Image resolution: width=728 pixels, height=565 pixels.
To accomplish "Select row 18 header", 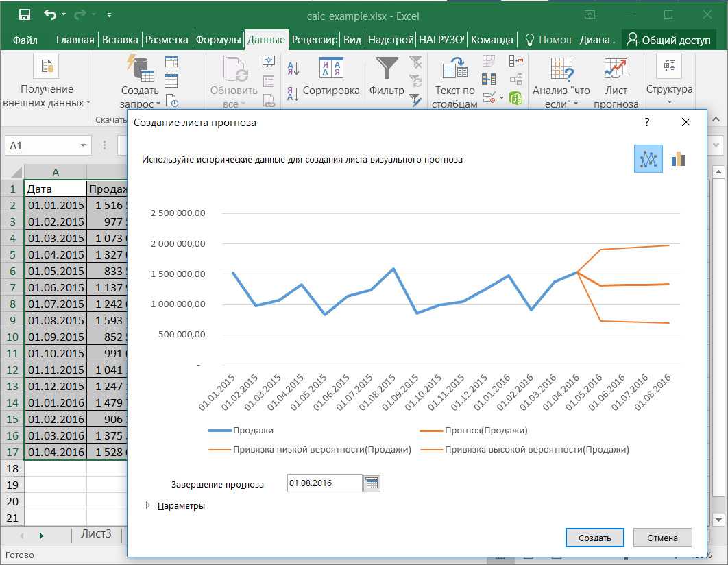I will point(12,468).
